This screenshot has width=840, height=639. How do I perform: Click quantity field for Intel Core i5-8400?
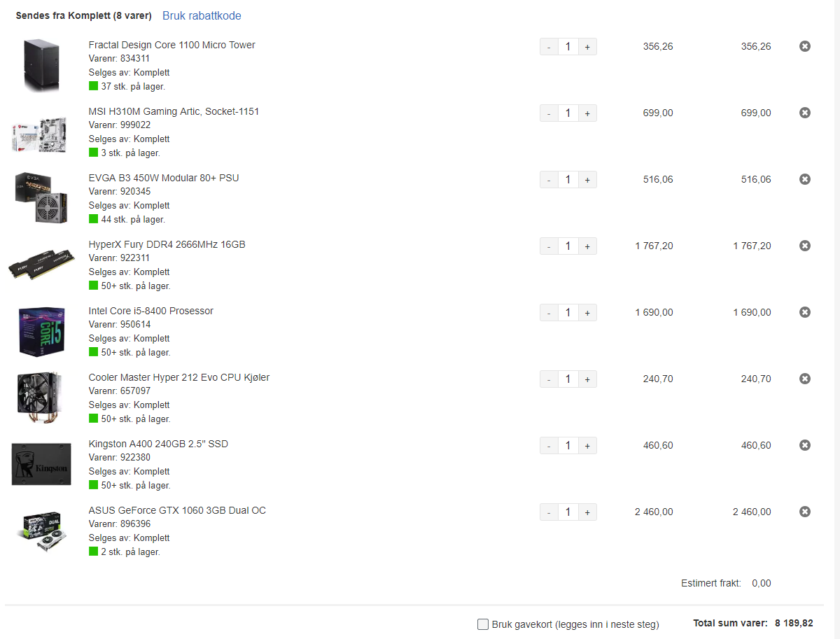point(568,313)
